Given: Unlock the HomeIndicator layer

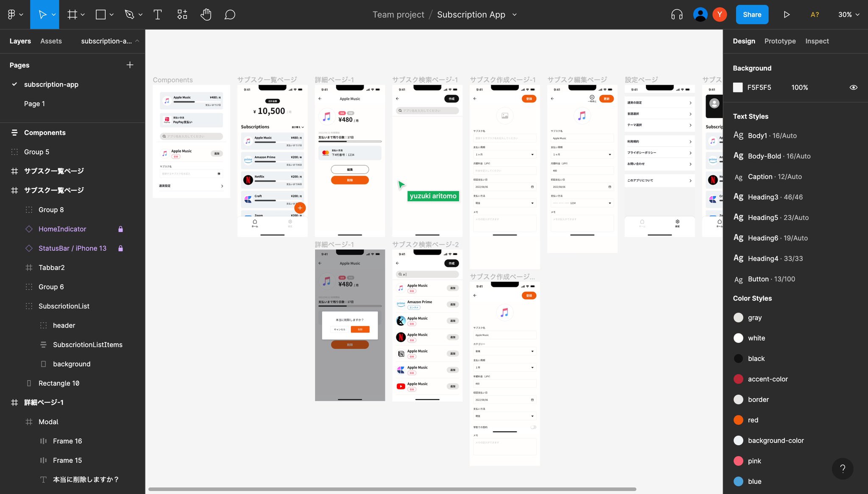Looking at the screenshot, I should 120,229.
